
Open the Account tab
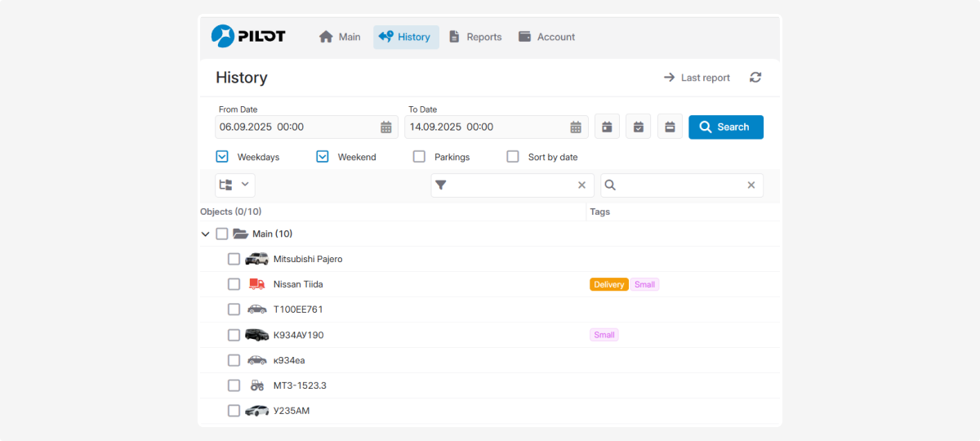(x=546, y=37)
